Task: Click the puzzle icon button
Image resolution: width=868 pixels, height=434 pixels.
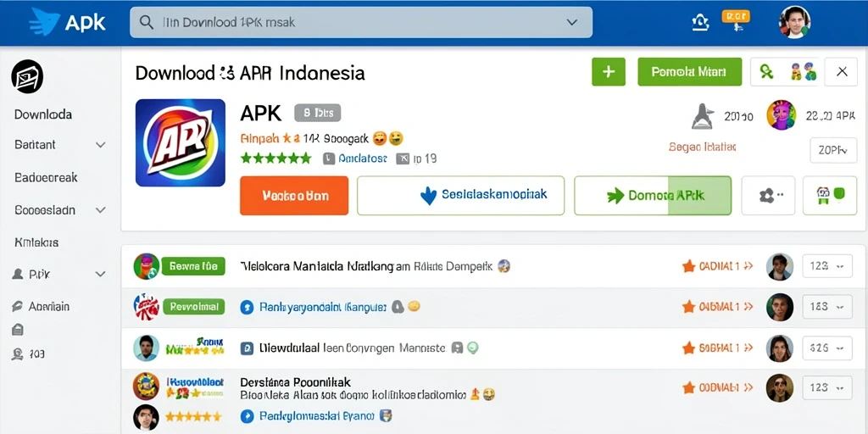Action: tap(768, 196)
